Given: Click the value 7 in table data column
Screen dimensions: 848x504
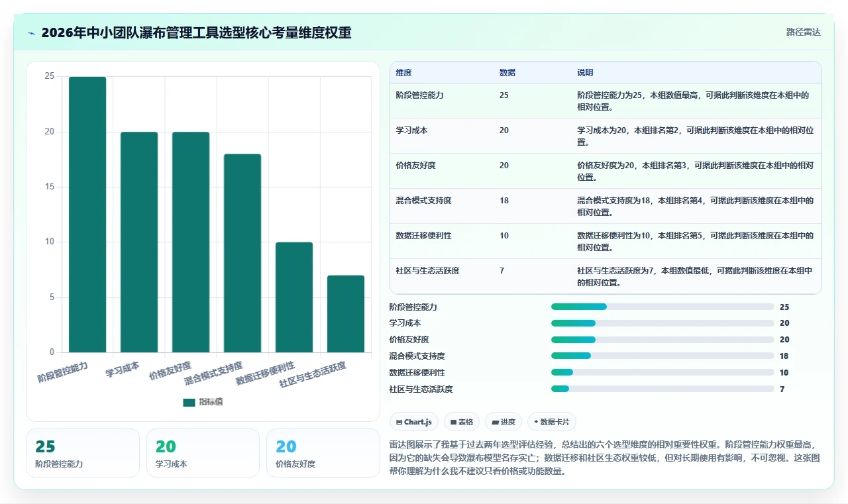Looking at the screenshot, I should (x=502, y=271).
